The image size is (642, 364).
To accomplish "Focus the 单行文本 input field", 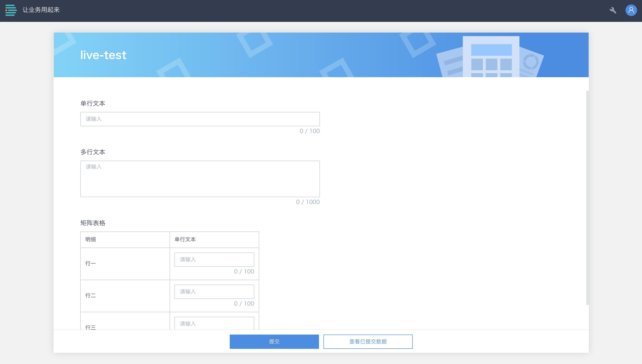I will (200, 119).
